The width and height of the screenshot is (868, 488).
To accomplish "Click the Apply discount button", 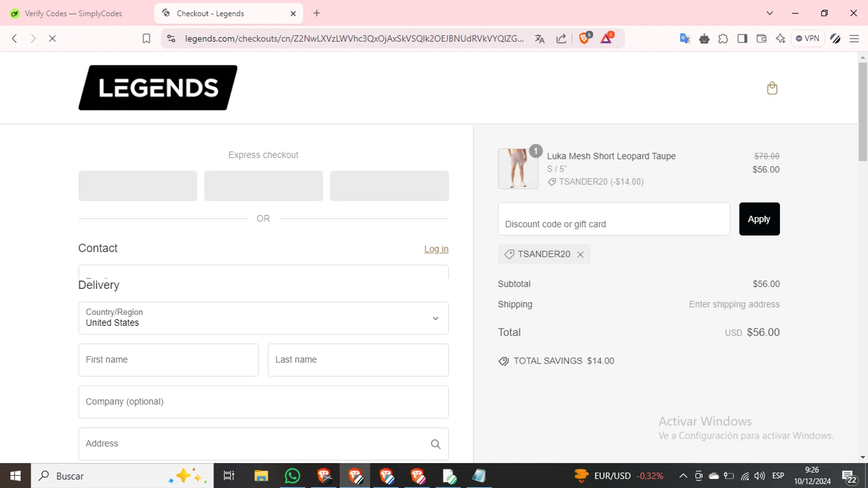I will coord(759,219).
